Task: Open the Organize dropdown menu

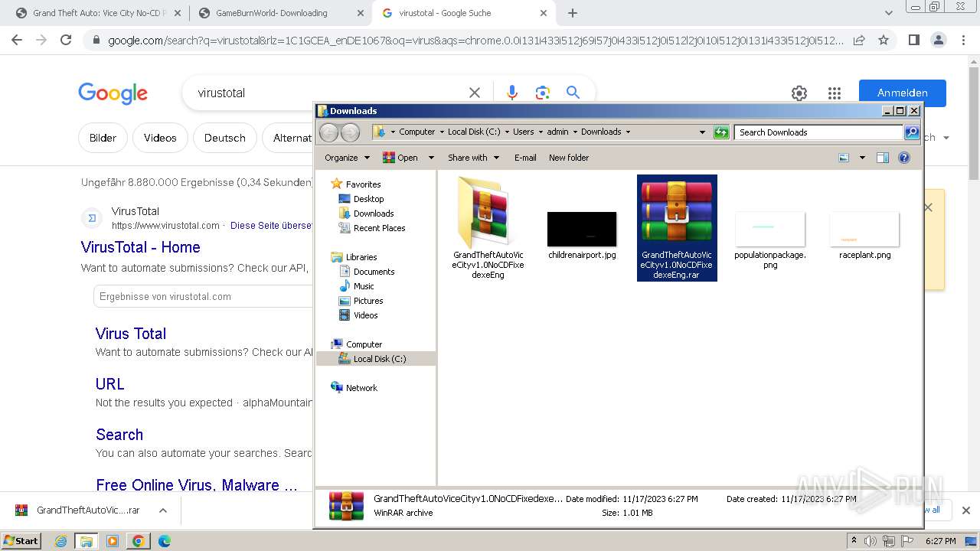Action: 347,158
